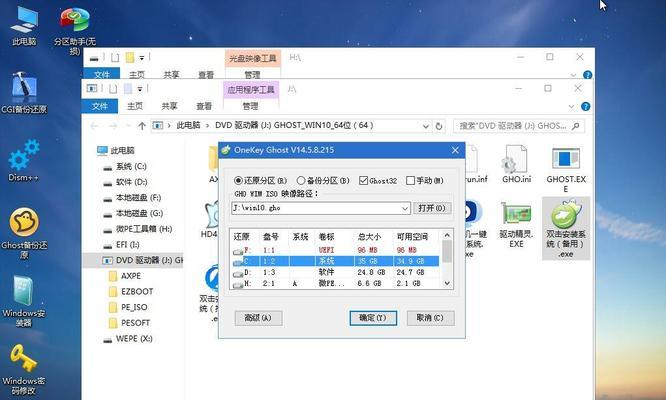The image size is (666, 400).
Task: Open 管理 tab under 光盘映像工具 in H: window
Action: tap(252, 74)
